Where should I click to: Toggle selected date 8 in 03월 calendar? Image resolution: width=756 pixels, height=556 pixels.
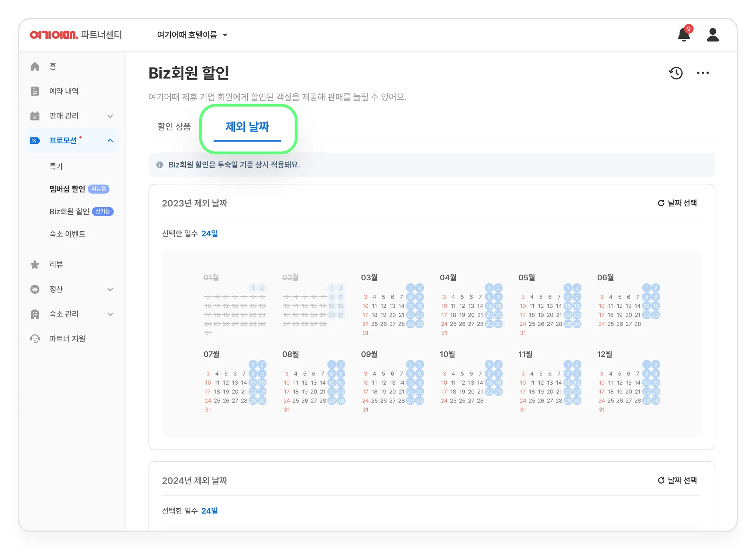click(410, 297)
